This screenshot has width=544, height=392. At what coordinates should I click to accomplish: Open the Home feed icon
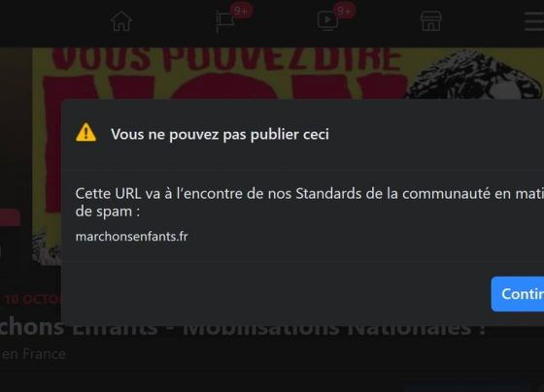pyautogui.click(x=121, y=21)
